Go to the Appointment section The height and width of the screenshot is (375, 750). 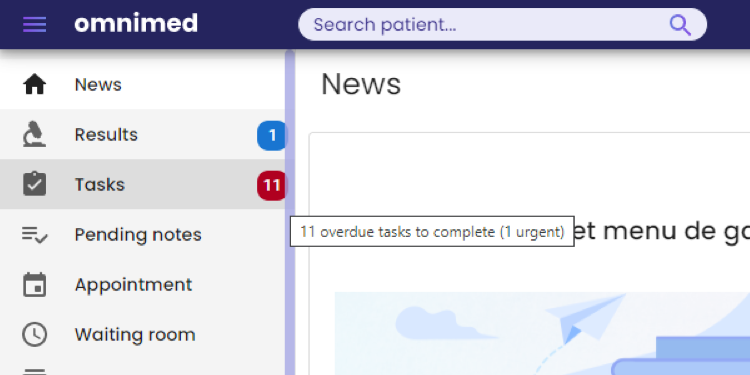tap(143, 285)
